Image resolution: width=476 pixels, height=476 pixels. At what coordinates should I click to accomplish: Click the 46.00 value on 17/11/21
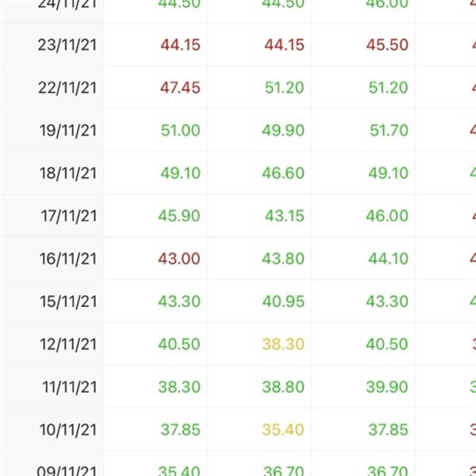pyautogui.click(x=387, y=216)
